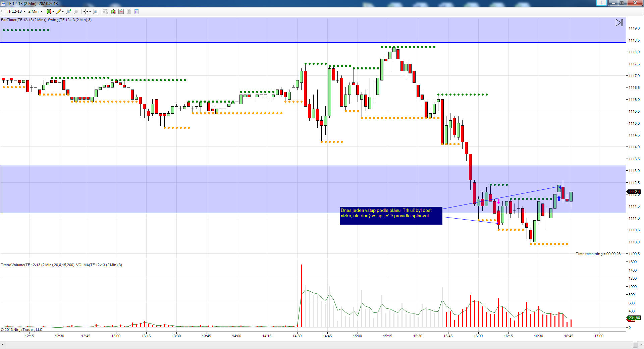Click the 1113,0 price axis label

[x=634, y=171]
